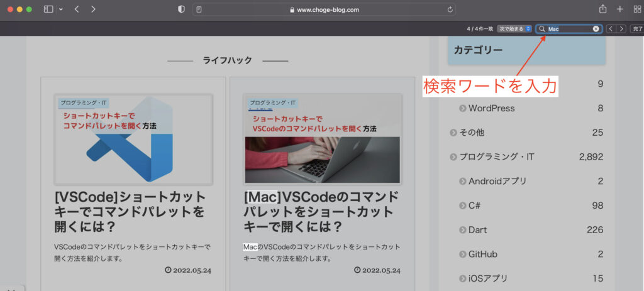Viewport: 644px width, 291px height.
Task: Click the 4 / 4件一致 match count
Action: click(480, 29)
